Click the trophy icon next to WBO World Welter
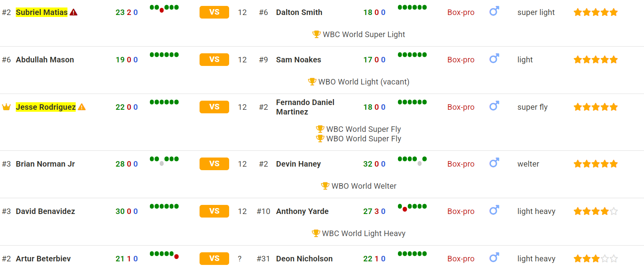644x274 pixels. coord(325,186)
